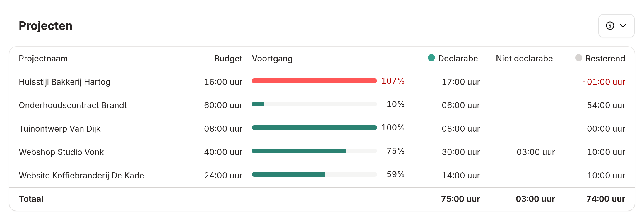
Task: Click the 03:00 uur non-billable Webshop value
Action: click(x=536, y=152)
